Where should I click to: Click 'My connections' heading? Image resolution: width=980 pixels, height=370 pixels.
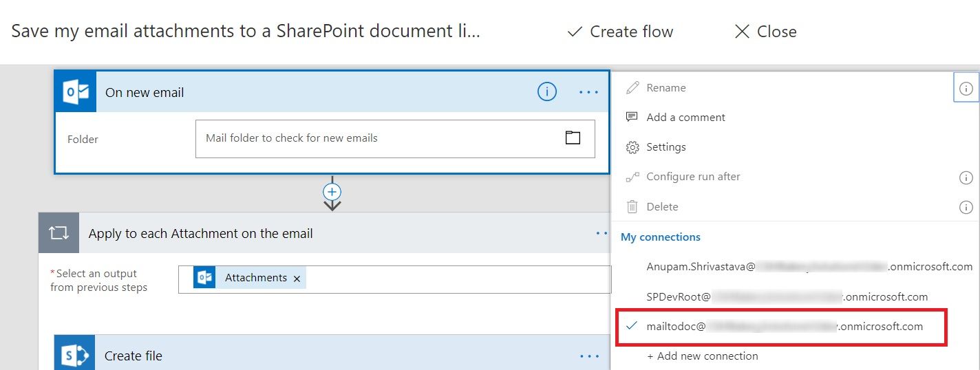click(x=661, y=237)
